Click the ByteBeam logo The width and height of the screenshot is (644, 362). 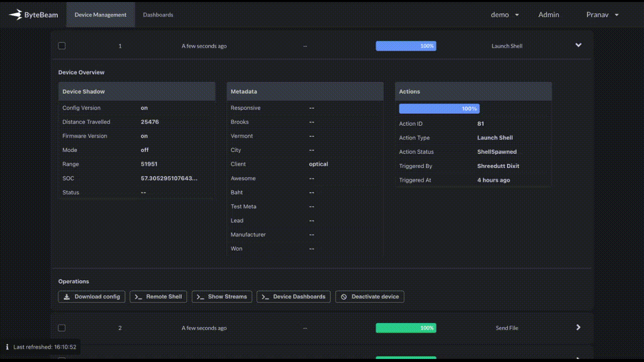33,15
